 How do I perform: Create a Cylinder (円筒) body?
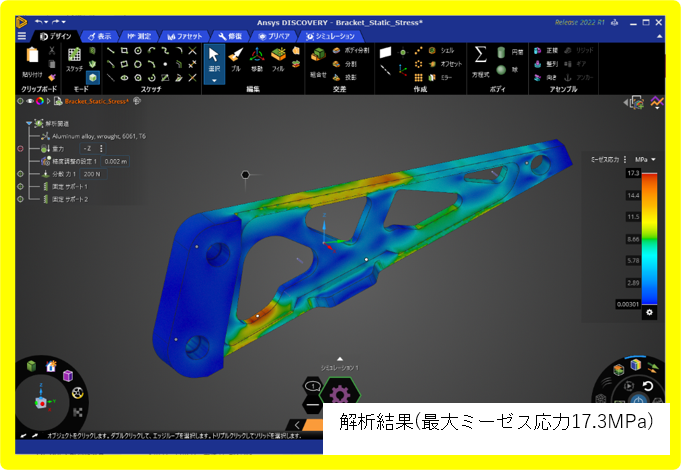coord(510,53)
